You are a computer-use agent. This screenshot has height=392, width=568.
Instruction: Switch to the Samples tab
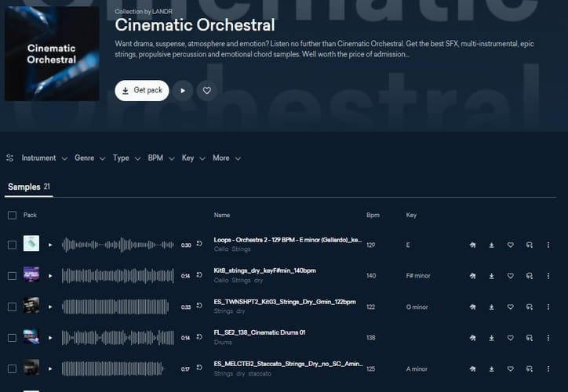28,187
